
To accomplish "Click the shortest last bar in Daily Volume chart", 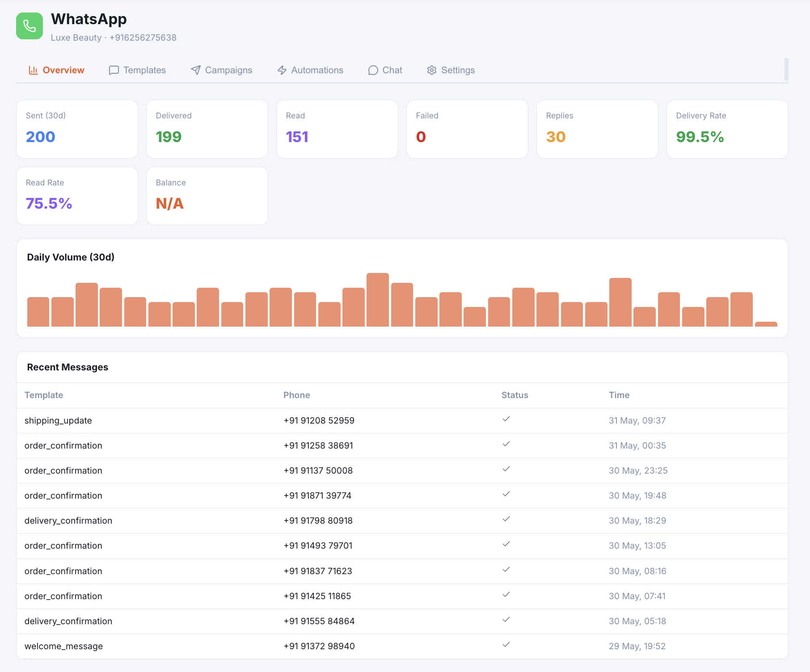I will [x=766, y=324].
